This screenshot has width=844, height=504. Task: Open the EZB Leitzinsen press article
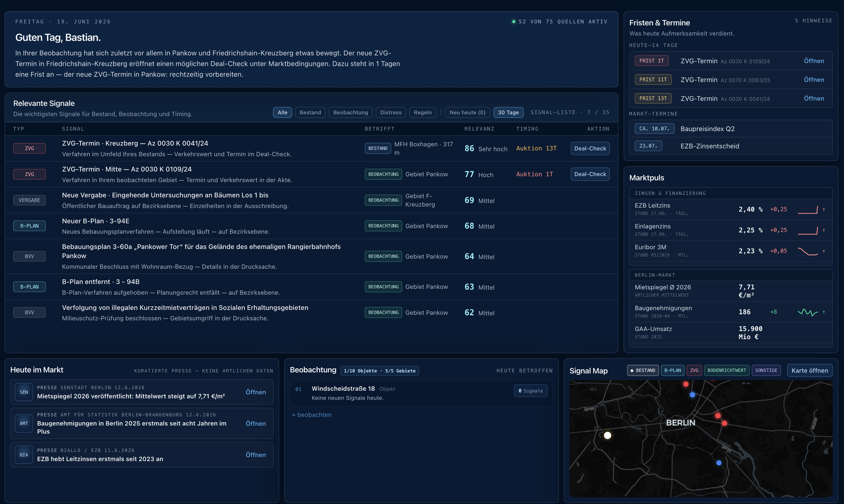click(256, 455)
